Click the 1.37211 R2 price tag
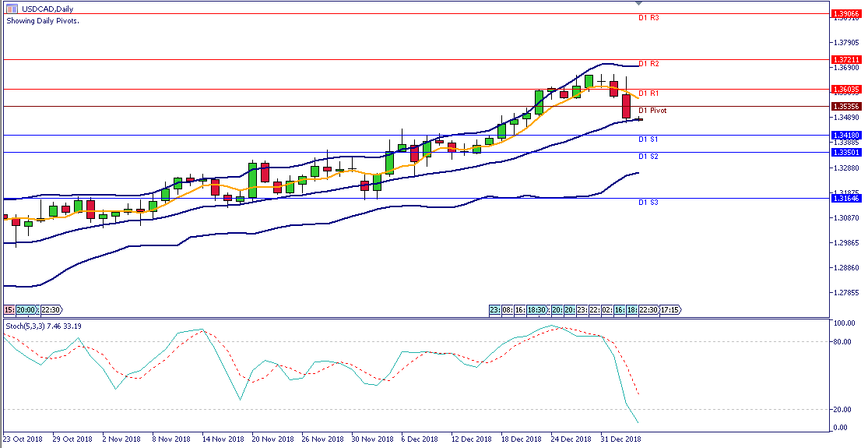868x448 pixels. coord(845,59)
